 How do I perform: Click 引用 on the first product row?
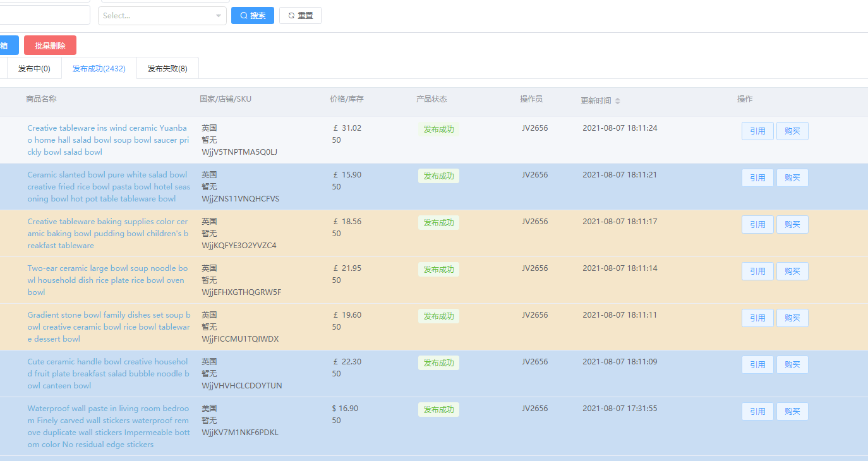757,131
